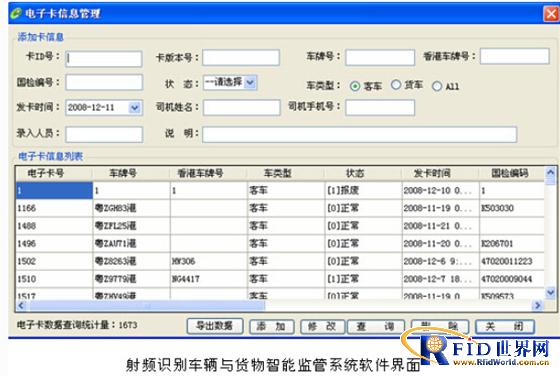Click the 47020009044 inspection code cell
Screen dimensions: 560x376
pos(511,279)
